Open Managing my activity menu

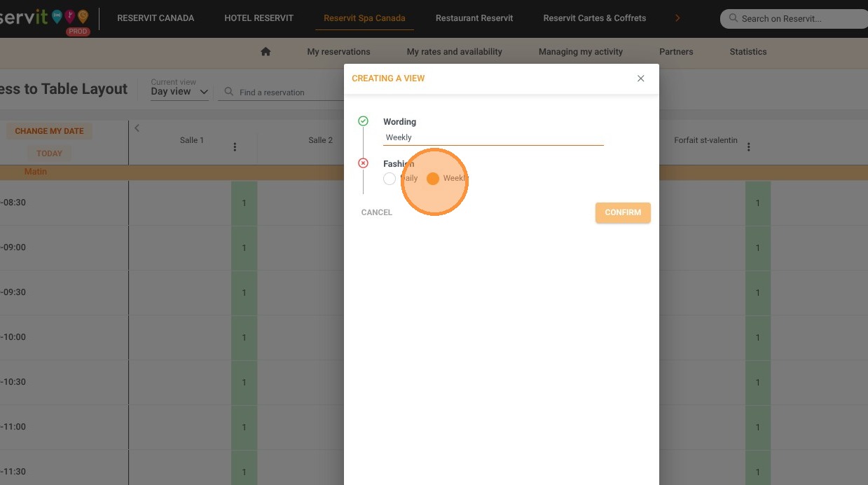[581, 51]
